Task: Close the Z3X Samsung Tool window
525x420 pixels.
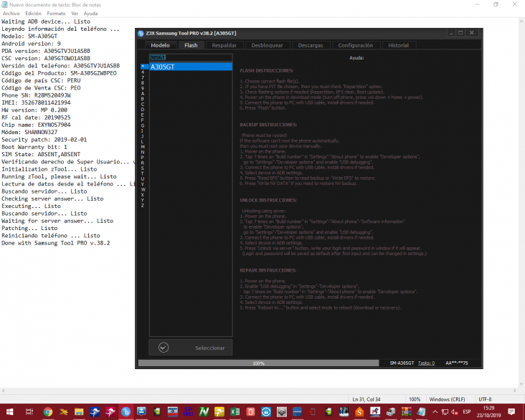Action: tap(472, 33)
